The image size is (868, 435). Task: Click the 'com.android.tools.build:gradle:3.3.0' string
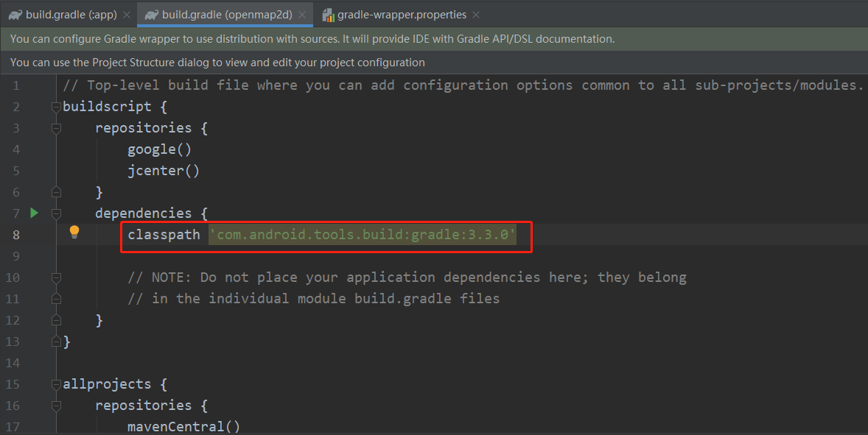point(363,234)
